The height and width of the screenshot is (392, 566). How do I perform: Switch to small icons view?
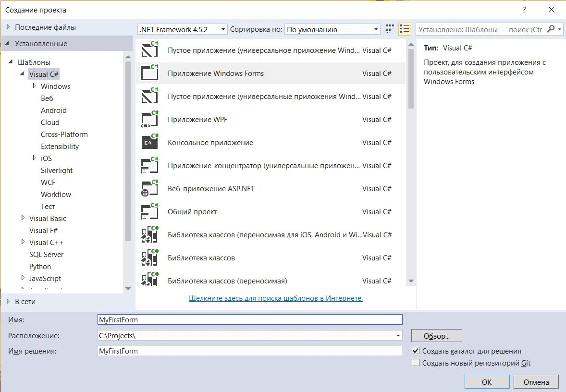390,29
